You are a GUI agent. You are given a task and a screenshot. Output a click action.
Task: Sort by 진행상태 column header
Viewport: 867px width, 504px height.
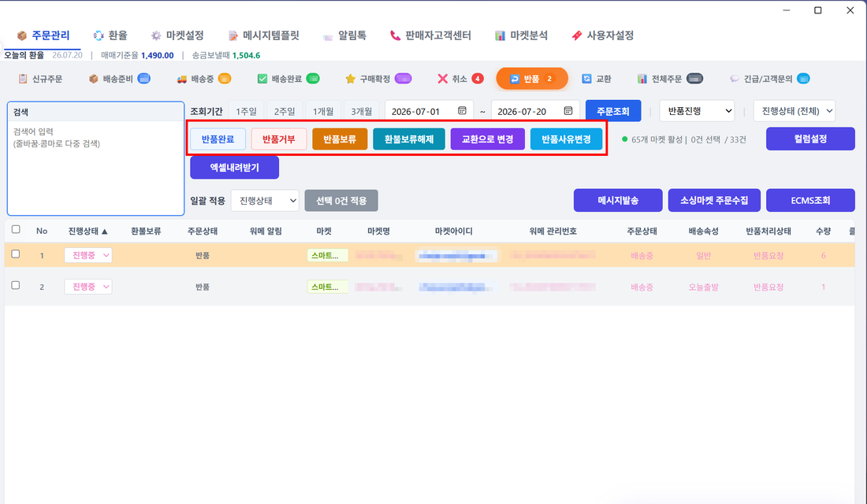(x=88, y=231)
